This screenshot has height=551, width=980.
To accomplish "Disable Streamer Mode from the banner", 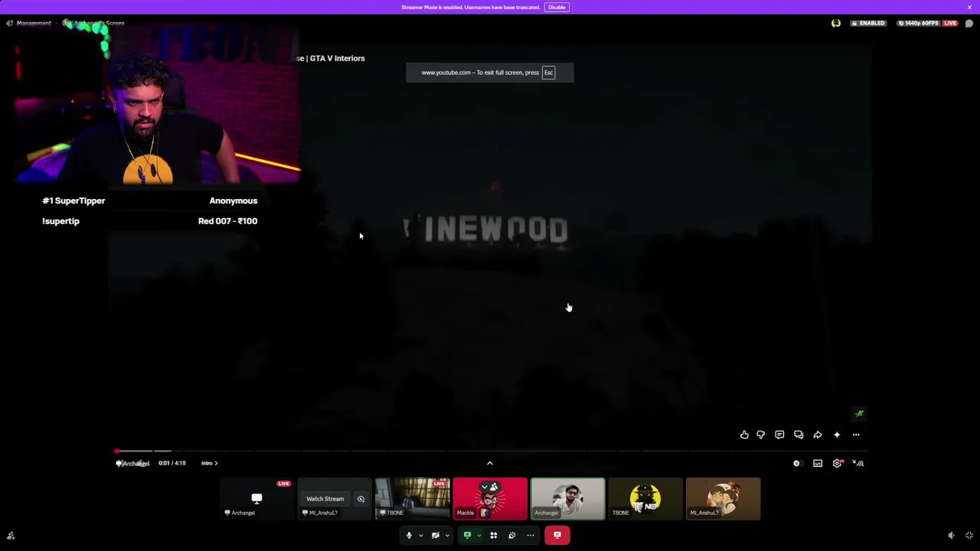I will [x=557, y=7].
